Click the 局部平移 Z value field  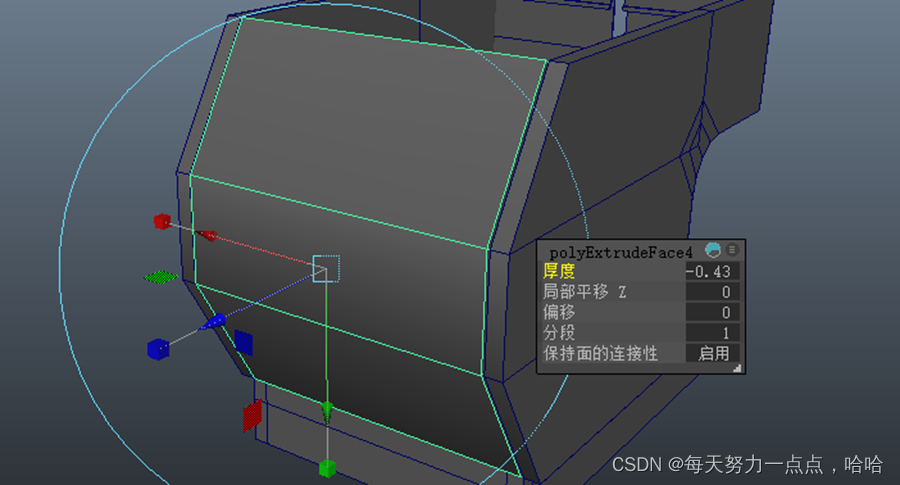(x=712, y=292)
